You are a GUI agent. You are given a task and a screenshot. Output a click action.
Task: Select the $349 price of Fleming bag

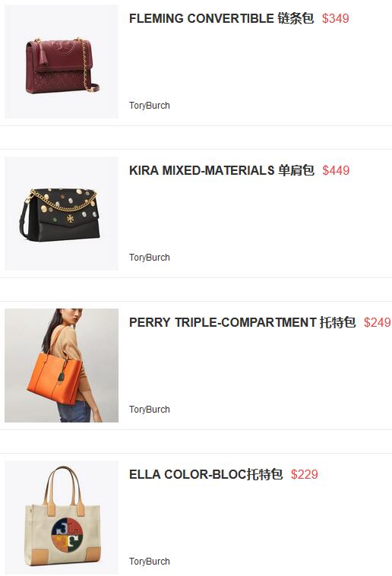pos(336,18)
